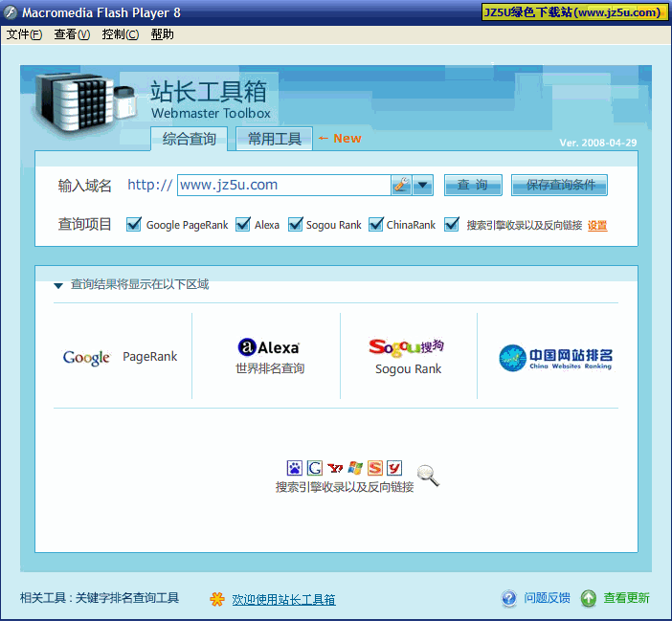Open the 控制(C) menu

coord(121,34)
